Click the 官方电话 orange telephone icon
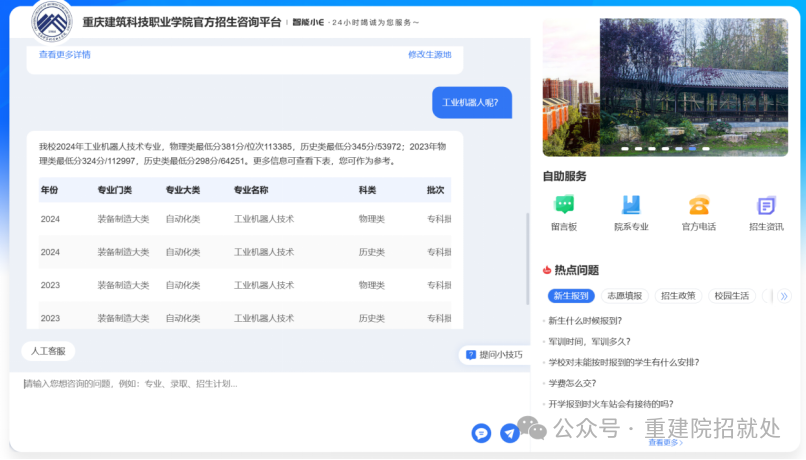This screenshot has height=460, width=806. tap(698, 206)
